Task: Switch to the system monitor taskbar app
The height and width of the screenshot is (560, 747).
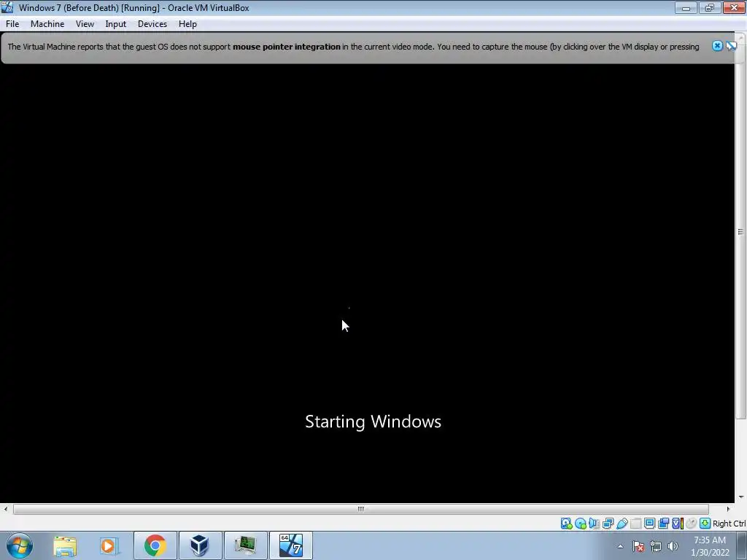Action: coord(245,545)
